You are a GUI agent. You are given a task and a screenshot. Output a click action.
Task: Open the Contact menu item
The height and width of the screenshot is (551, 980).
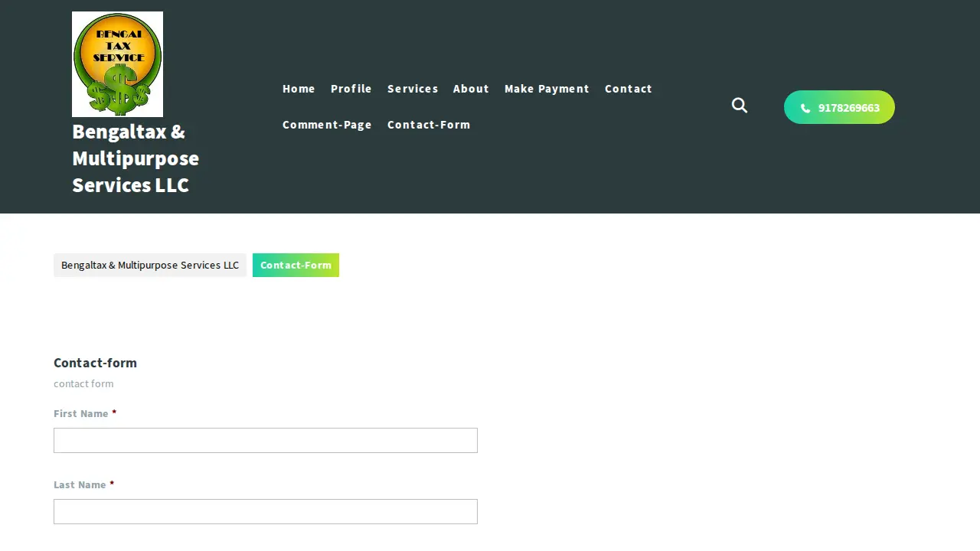(629, 89)
